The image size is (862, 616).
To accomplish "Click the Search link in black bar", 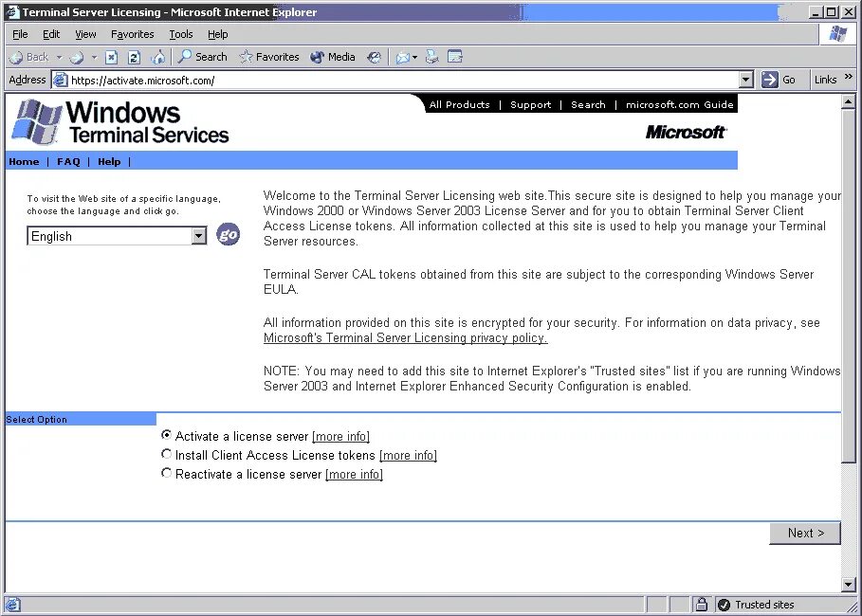I will click(x=588, y=104).
